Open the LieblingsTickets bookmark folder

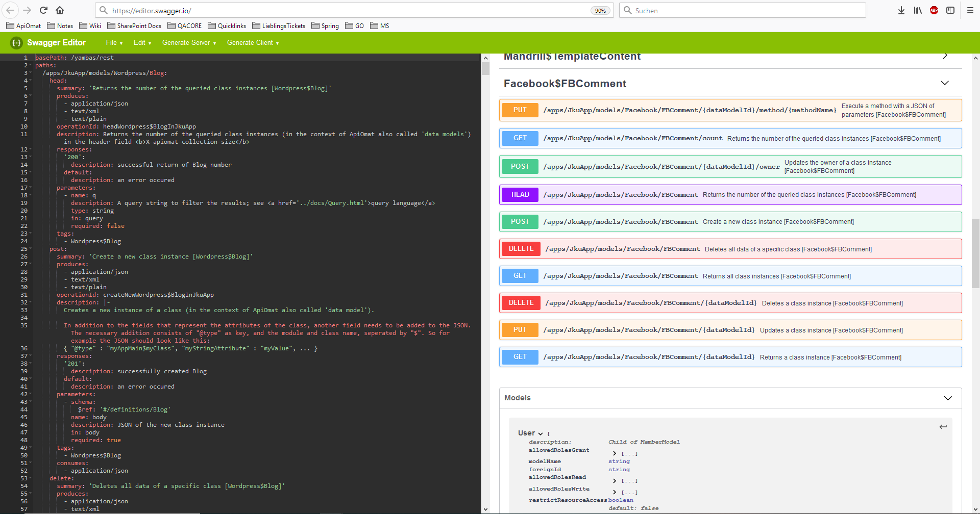tap(279, 26)
